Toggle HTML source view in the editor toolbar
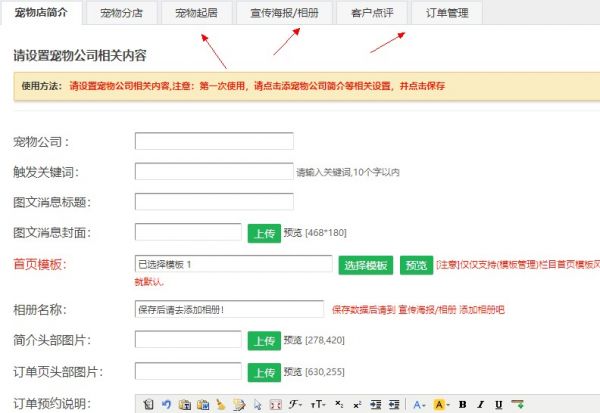This screenshot has height=413, width=600. [x=148, y=404]
